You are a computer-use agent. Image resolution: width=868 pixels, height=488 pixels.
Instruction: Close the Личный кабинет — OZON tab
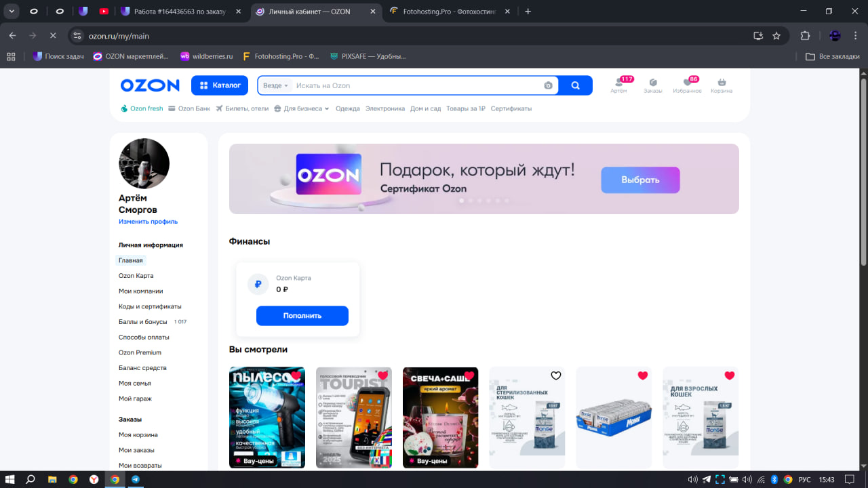(372, 12)
